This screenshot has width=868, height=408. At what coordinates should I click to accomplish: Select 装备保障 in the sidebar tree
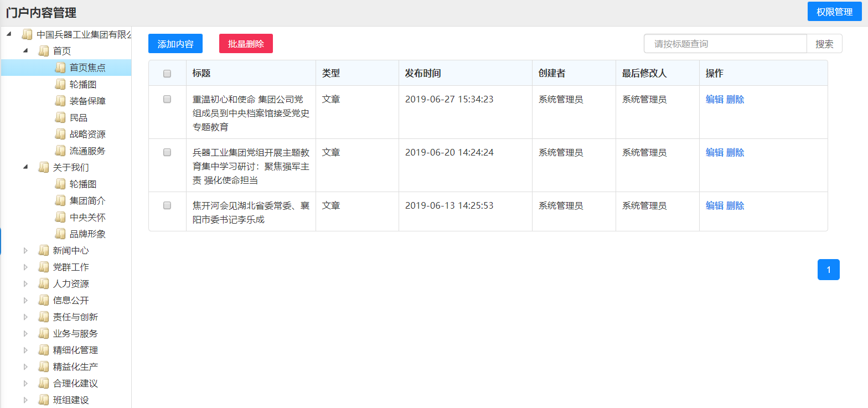pyautogui.click(x=87, y=101)
